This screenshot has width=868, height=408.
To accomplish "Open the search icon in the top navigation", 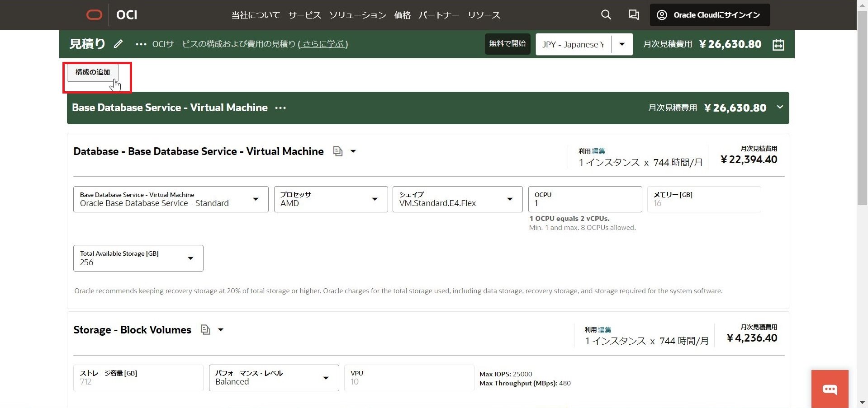I will [606, 14].
